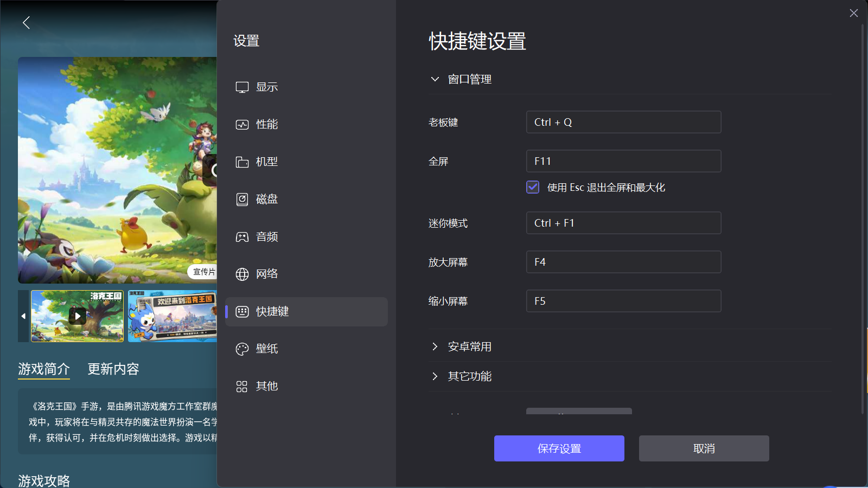The image size is (868, 488).
Task: Click the 保存设置 button
Action: click(x=559, y=448)
